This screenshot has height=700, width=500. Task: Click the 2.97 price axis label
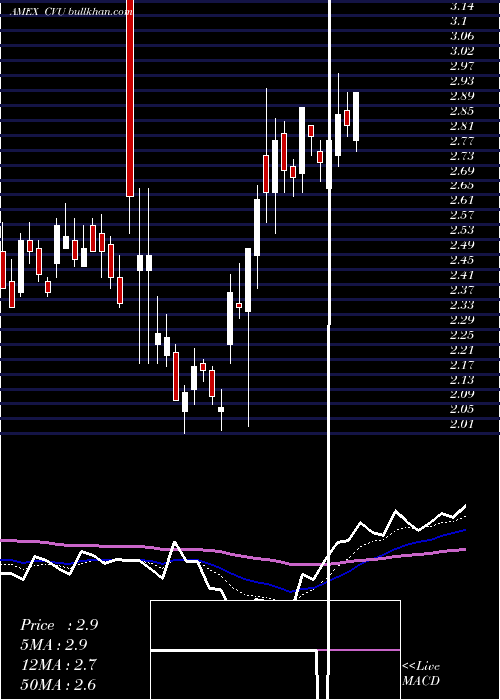tap(462, 66)
